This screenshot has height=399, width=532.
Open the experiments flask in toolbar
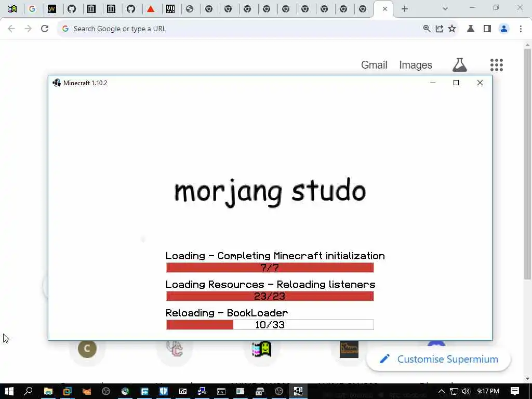[x=471, y=29]
